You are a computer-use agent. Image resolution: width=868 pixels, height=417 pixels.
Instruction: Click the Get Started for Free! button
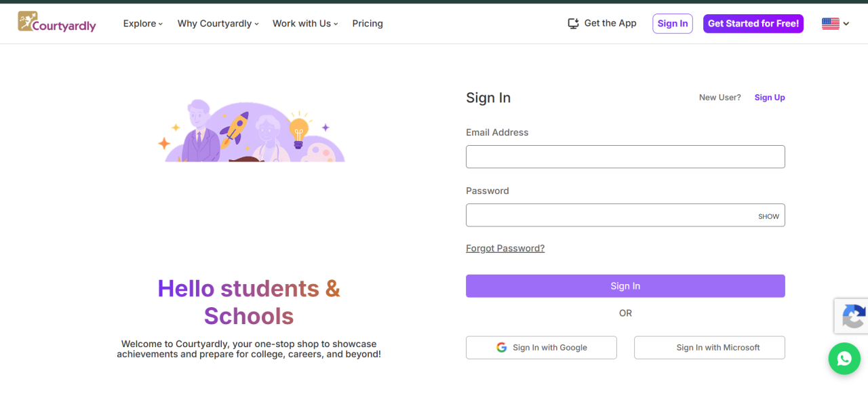pos(753,24)
